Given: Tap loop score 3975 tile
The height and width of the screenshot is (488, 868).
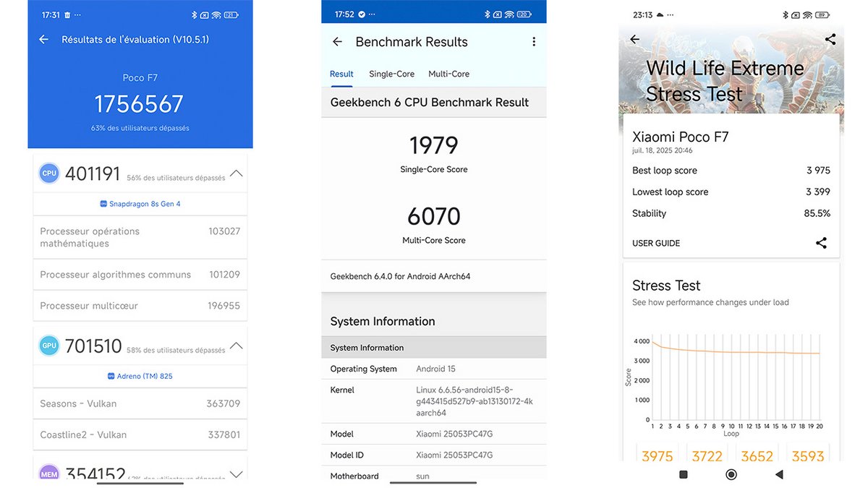Looking at the screenshot, I should 657,455.
